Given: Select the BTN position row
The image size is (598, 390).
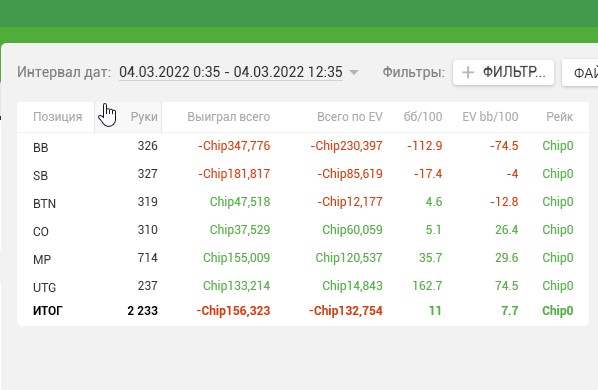Looking at the screenshot, I should tap(303, 202).
